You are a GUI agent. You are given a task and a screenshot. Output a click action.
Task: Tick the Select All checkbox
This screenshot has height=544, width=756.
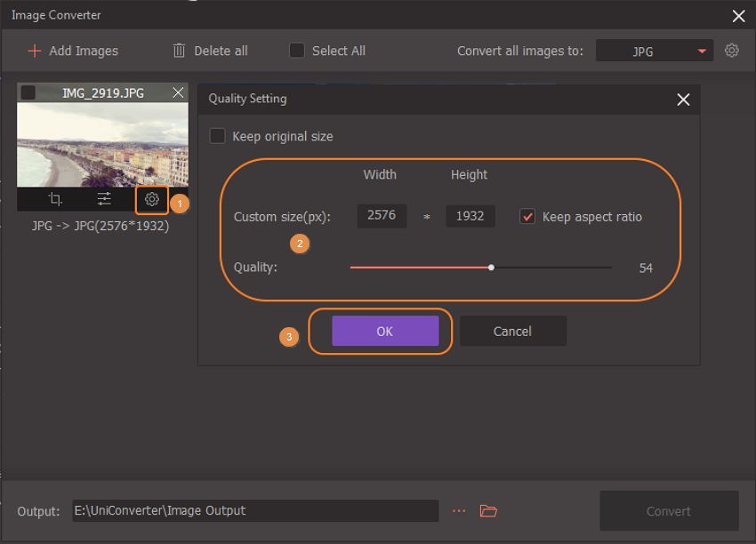[297, 51]
